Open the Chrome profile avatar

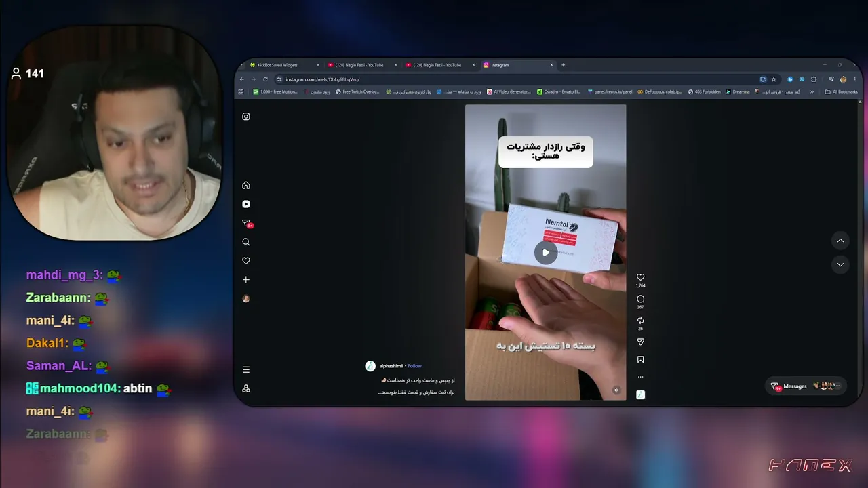click(844, 79)
